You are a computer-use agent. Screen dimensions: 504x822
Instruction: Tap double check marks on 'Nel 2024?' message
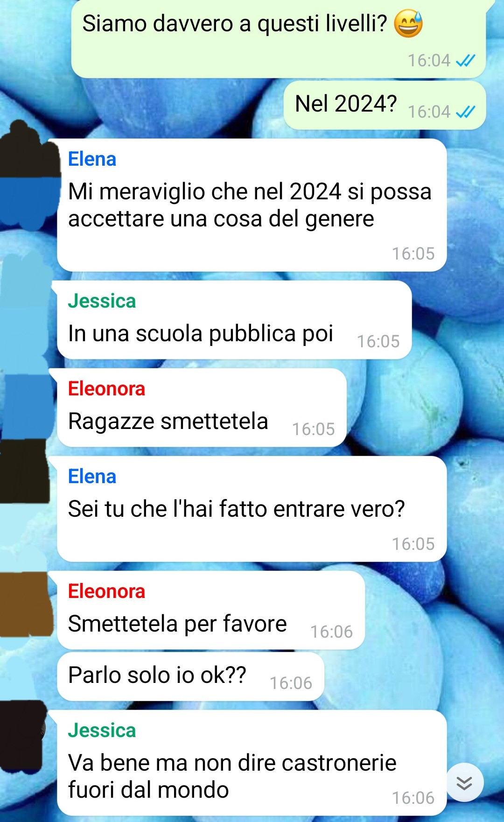(465, 112)
